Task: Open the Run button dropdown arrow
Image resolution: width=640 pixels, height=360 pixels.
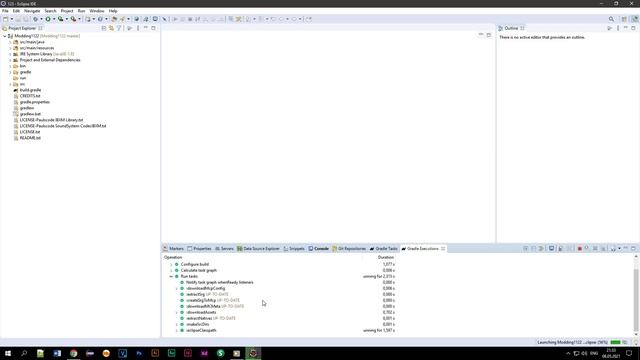Action: click(x=53, y=19)
